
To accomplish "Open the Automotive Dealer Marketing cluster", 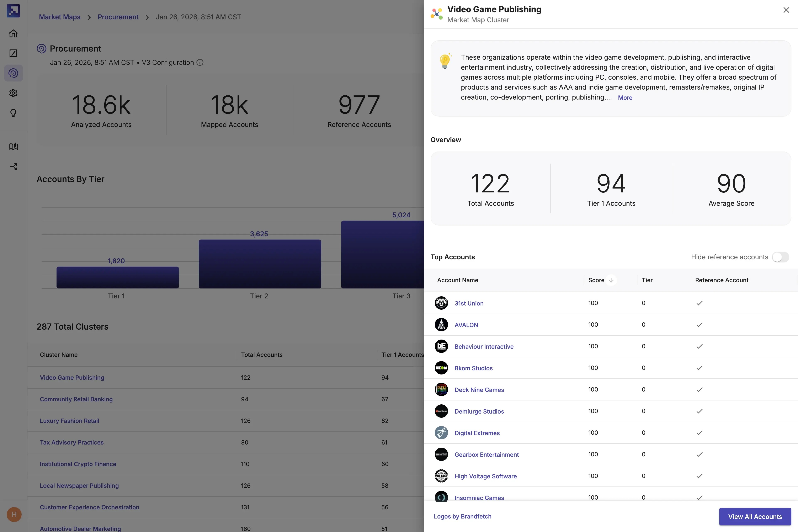I will tap(80, 529).
